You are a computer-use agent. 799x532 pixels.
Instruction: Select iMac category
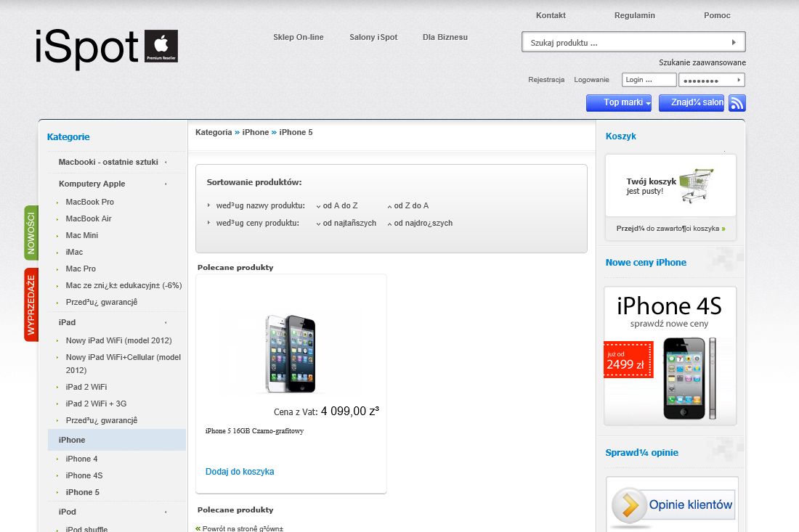click(74, 253)
